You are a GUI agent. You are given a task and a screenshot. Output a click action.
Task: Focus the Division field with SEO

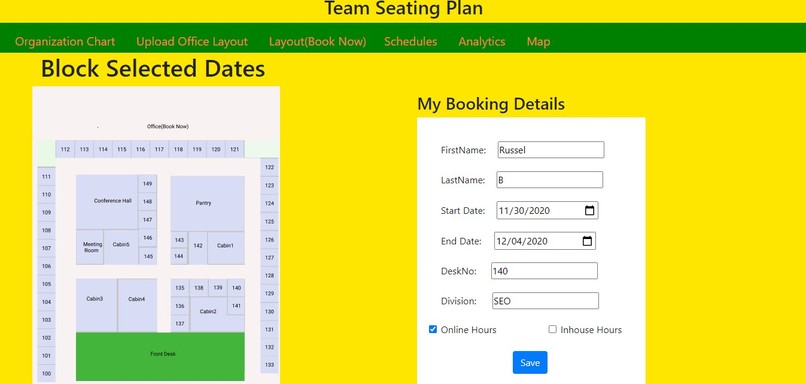[x=545, y=301]
